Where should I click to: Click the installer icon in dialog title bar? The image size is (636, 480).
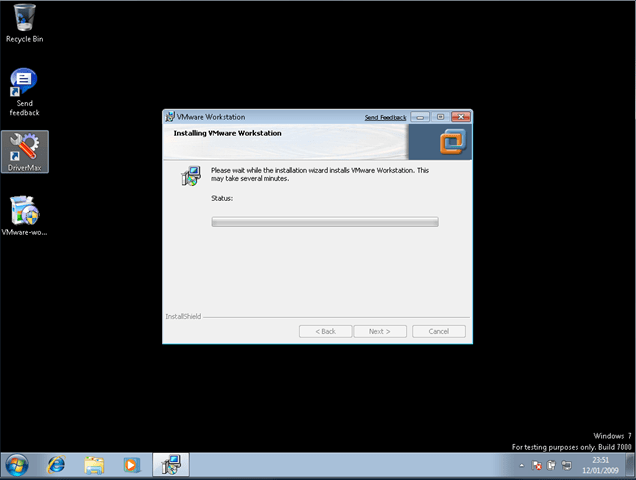pyautogui.click(x=170, y=117)
